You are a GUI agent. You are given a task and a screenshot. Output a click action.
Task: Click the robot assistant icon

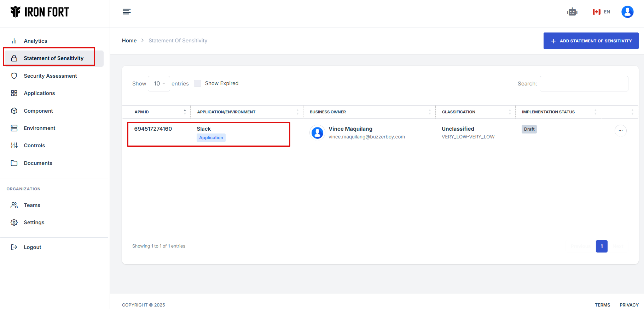pos(572,12)
